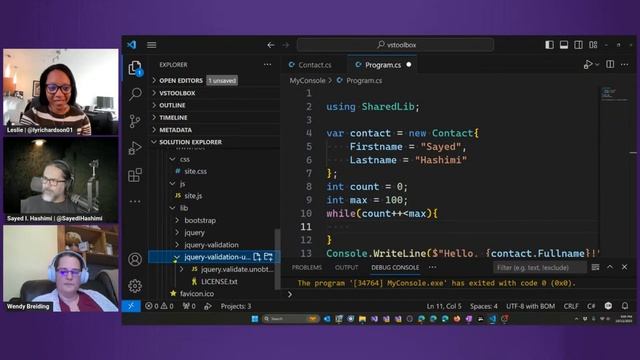The width and height of the screenshot is (640, 360).
Task: Change indentation via Spaces: 4
Action: click(484, 306)
